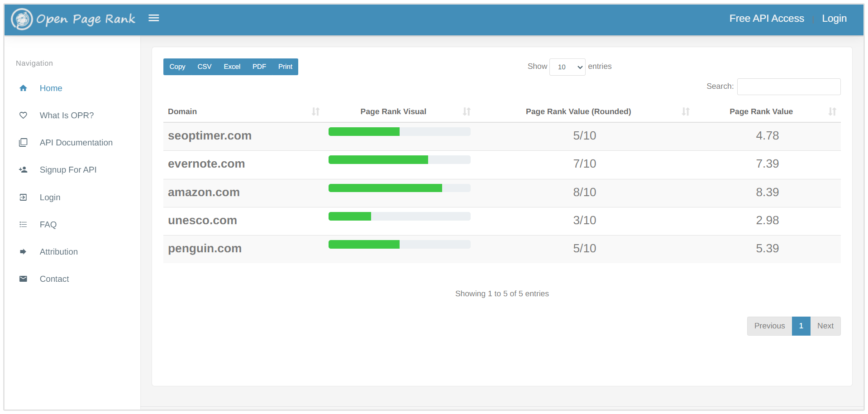The height and width of the screenshot is (414, 868).
Task: Go to the Next page of results
Action: (x=825, y=326)
